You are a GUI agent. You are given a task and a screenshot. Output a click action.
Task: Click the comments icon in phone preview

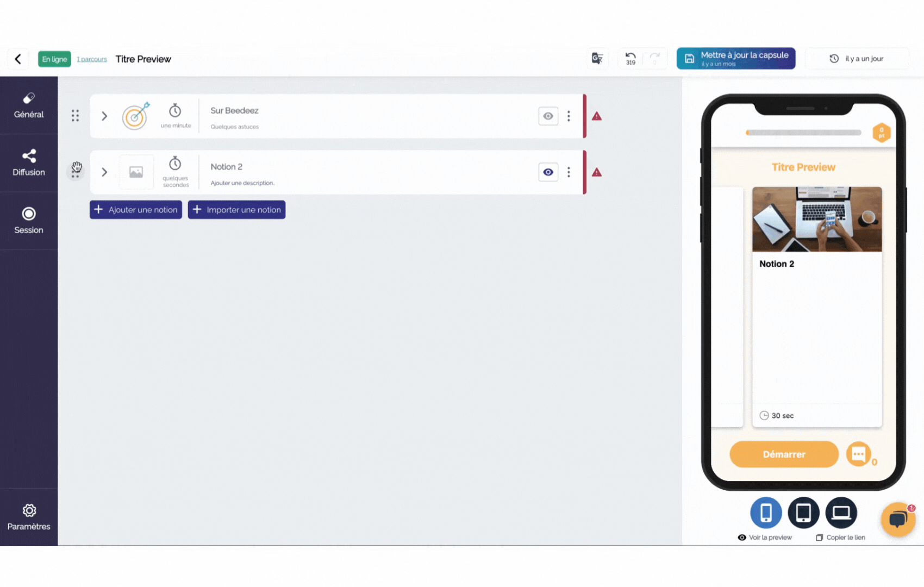point(858,454)
